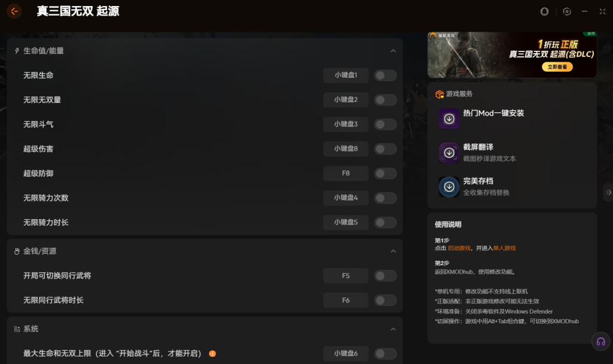Toggle 无限同行武将时长 on
613x364 pixels.
click(385, 300)
